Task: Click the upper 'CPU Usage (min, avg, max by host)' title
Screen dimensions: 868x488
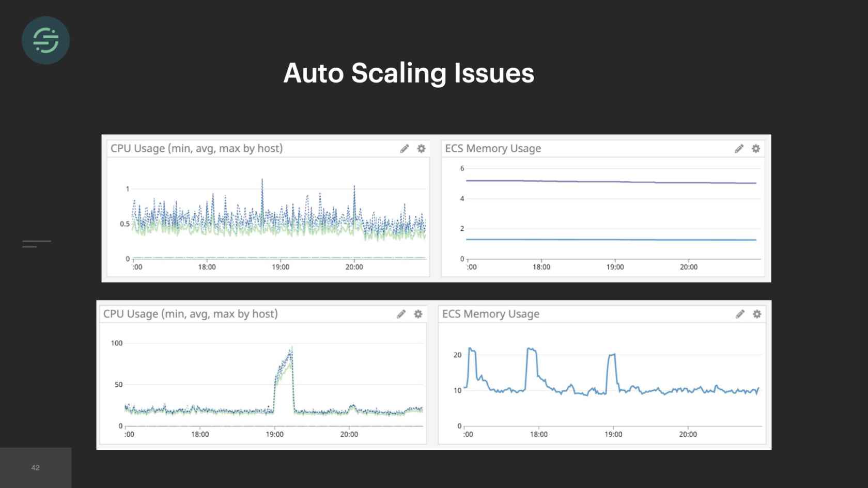Action: click(x=196, y=149)
